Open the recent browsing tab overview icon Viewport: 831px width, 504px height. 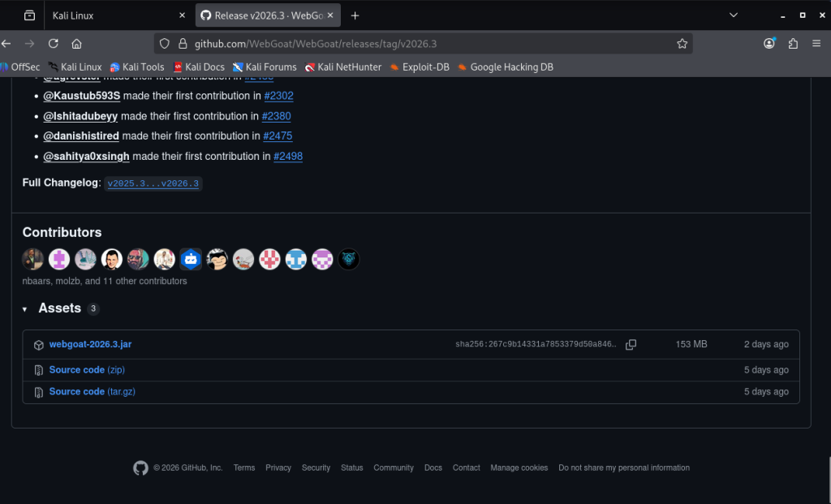(x=30, y=15)
